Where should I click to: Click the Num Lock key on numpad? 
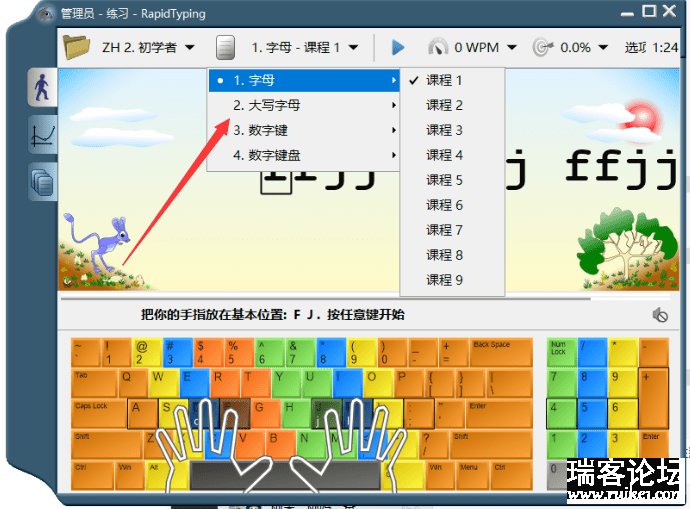(562, 352)
